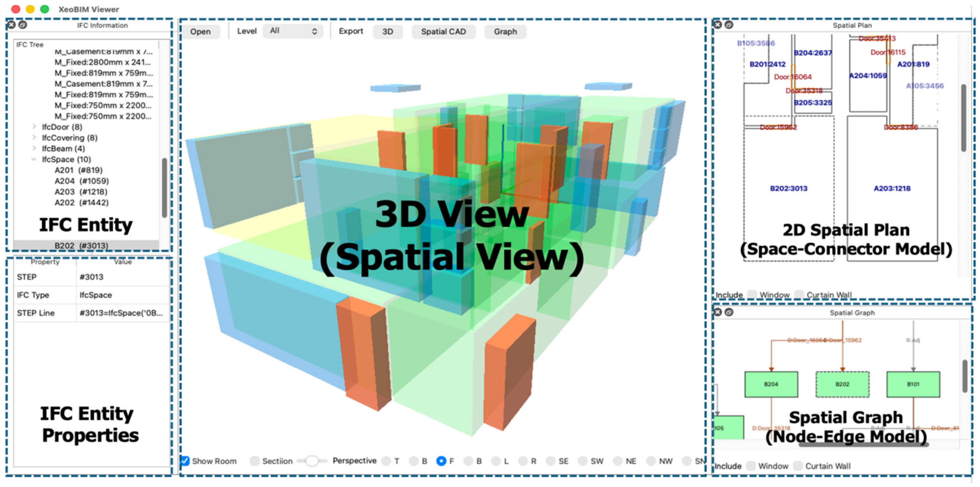
Task: Click the Open button
Action: point(200,31)
